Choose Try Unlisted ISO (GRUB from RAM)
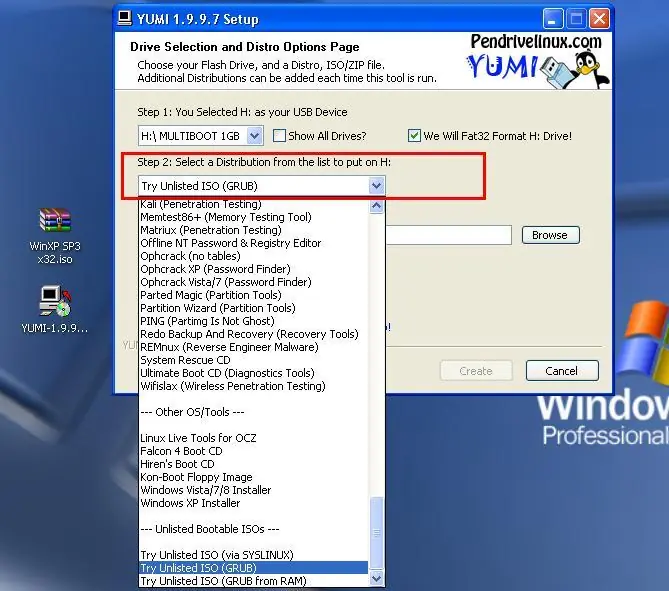Screen dimensions: 669x591 [x=253, y=581]
